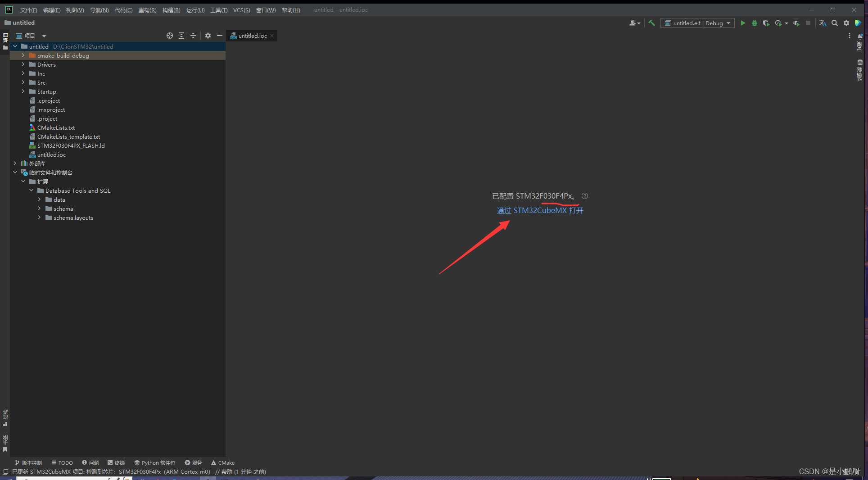Open the notifications bell icon
Image resolution: width=868 pixels, height=480 pixels.
tap(860, 37)
